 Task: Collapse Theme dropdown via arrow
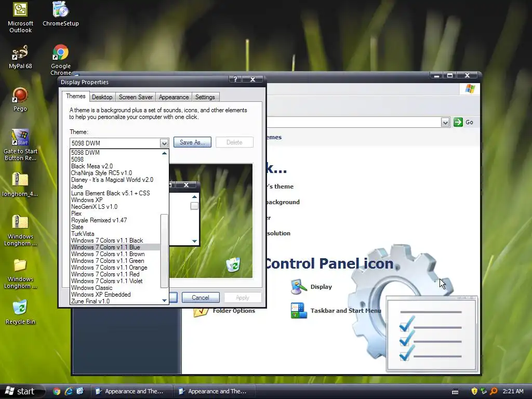click(164, 143)
